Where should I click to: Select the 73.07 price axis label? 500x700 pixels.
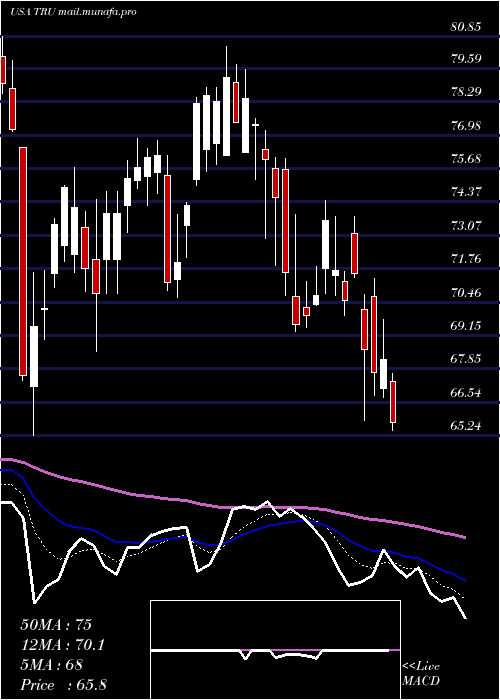(x=466, y=225)
